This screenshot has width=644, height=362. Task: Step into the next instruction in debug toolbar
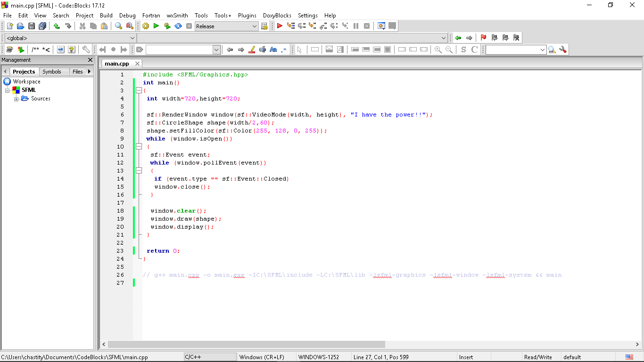click(x=312, y=26)
